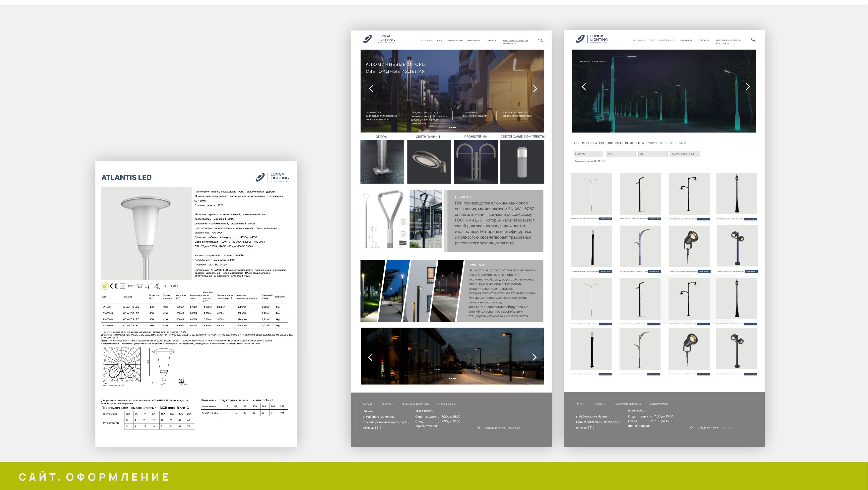The height and width of the screenshot is (490, 868).
Task: Click the sales@lunga-light.com link on the home page
Action: coord(515,40)
